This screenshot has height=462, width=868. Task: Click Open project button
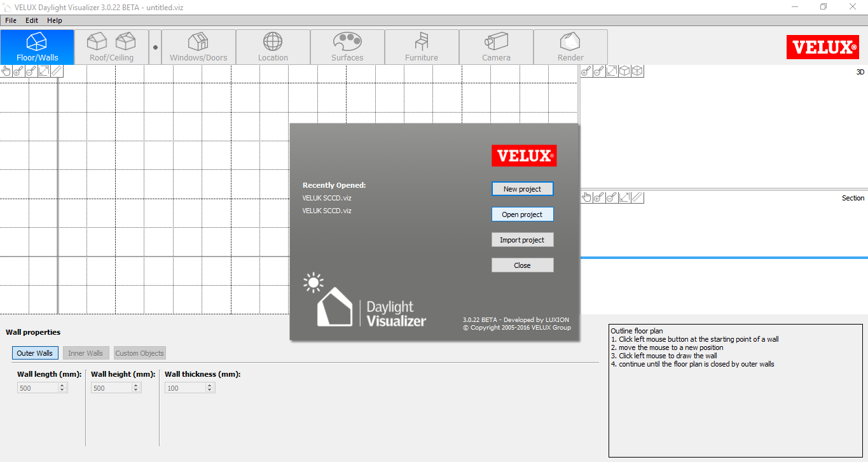[523, 214]
